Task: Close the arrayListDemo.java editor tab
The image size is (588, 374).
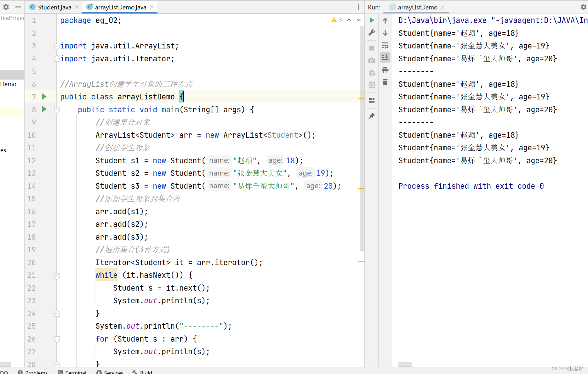Action: 152,7
